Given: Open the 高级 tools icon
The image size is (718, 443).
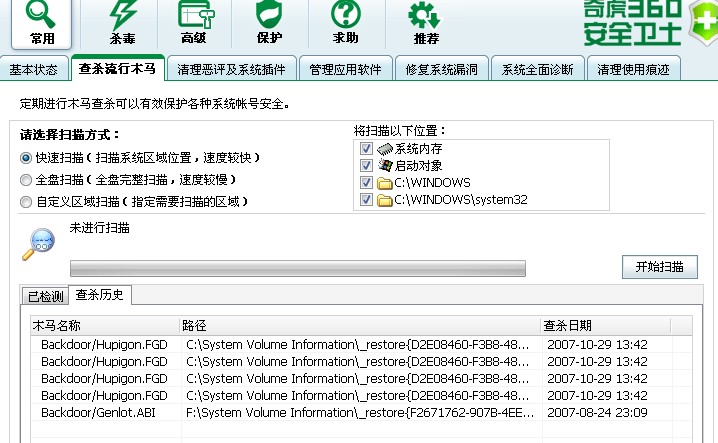Looking at the screenshot, I should tap(196, 15).
